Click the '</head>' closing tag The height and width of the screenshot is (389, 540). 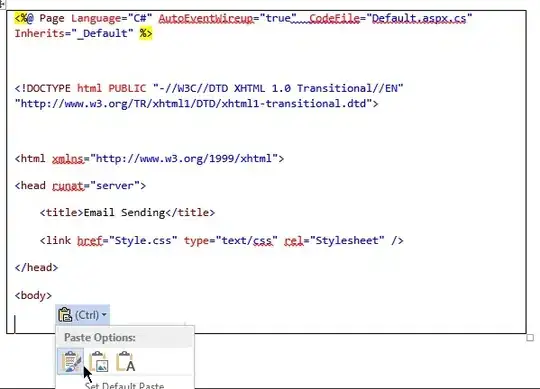coord(37,267)
